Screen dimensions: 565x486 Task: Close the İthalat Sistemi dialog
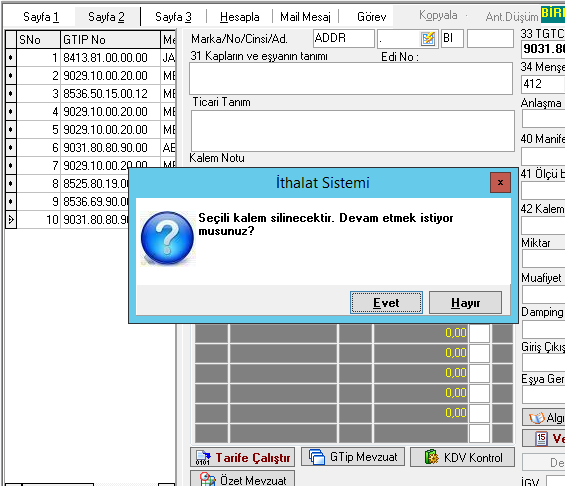pos(500,182)
